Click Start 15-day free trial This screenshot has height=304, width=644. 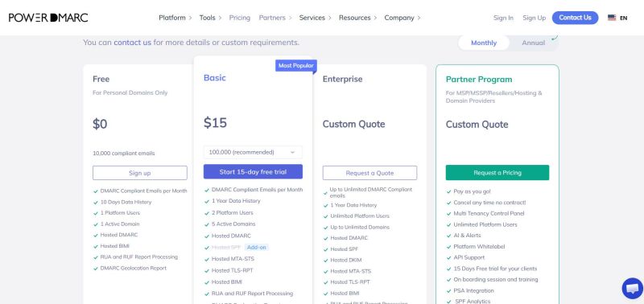click(253, 171)
